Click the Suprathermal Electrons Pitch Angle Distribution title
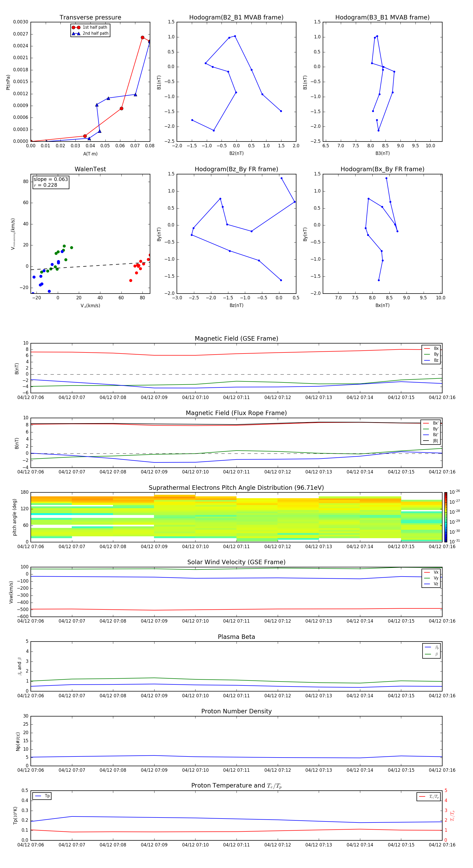Image resolution: width=473 pixels, height=868 pixels. [x=236, y=488]
